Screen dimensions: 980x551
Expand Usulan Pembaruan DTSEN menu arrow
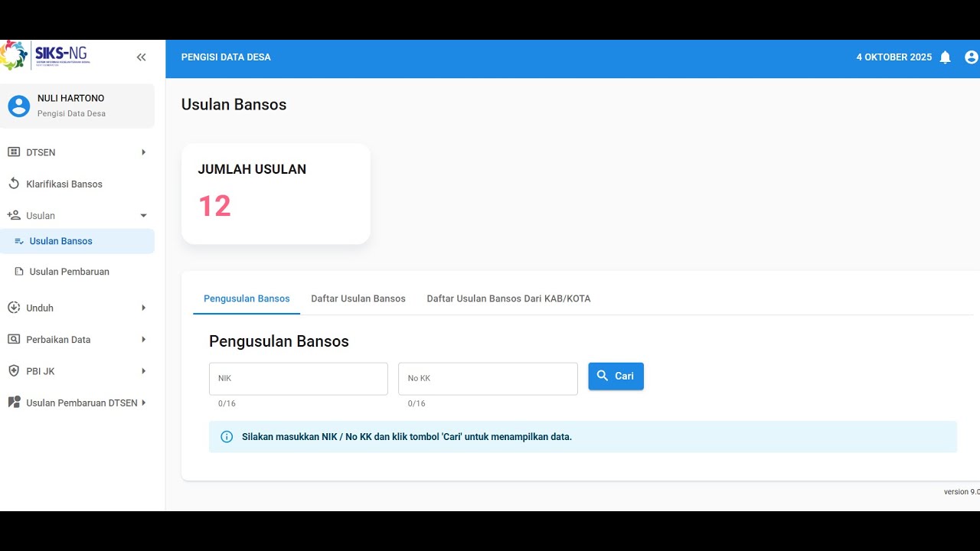tap(143, 403)
